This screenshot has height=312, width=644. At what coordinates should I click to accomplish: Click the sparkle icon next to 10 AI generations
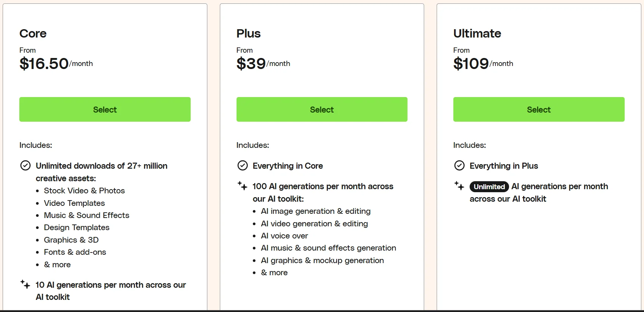(x=25, y=284)
